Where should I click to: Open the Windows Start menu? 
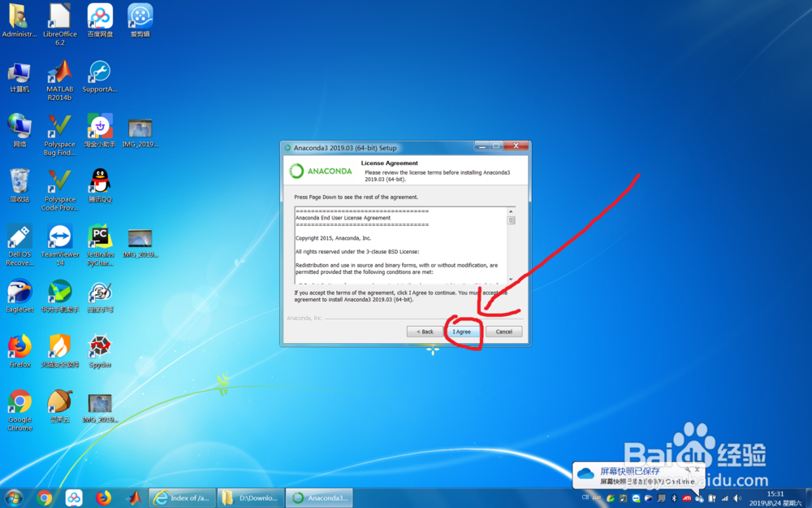point(14,498)
